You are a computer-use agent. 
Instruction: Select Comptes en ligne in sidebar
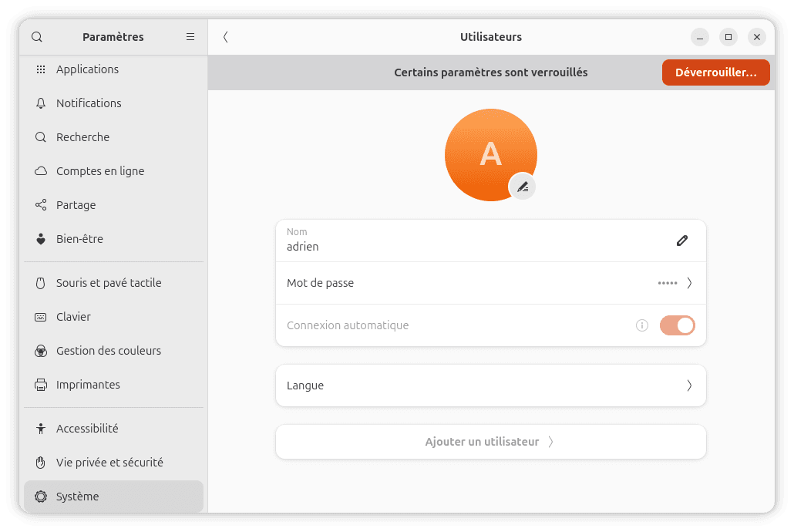point(113,171)
